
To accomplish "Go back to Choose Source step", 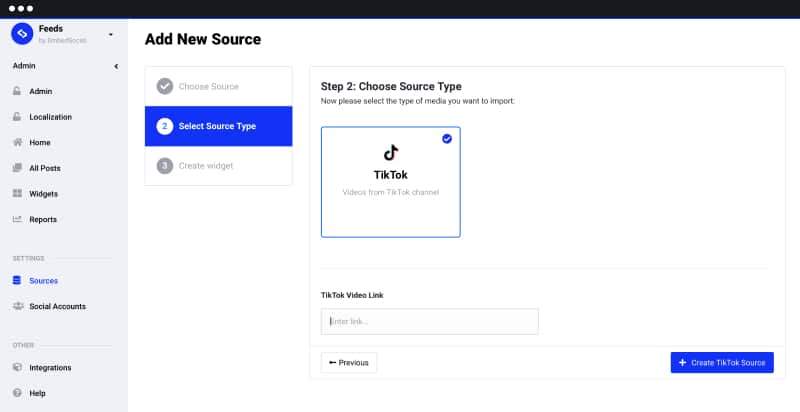I will pos(218,87).
